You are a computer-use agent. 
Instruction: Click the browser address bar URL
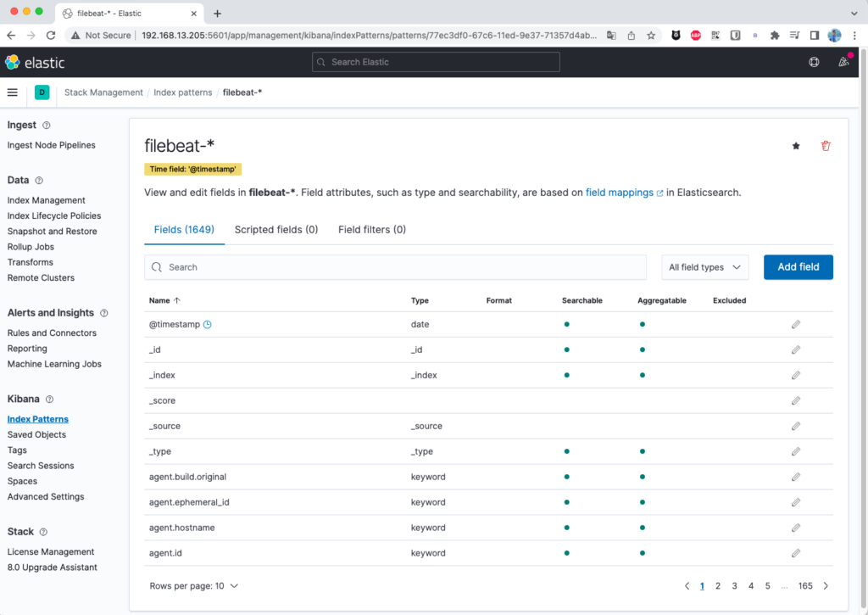pyautogui.click(x=369, y=36)
